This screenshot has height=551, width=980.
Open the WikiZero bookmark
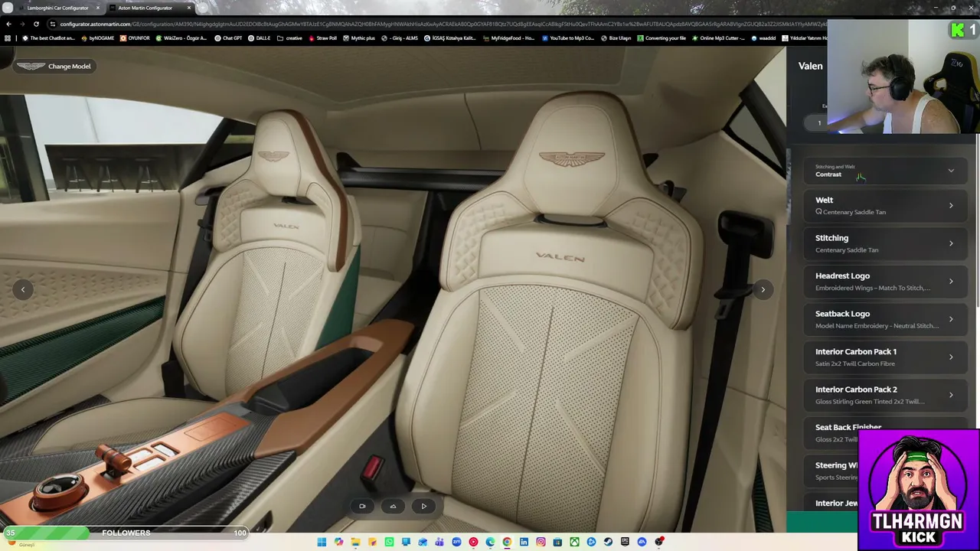pos(181,38)
